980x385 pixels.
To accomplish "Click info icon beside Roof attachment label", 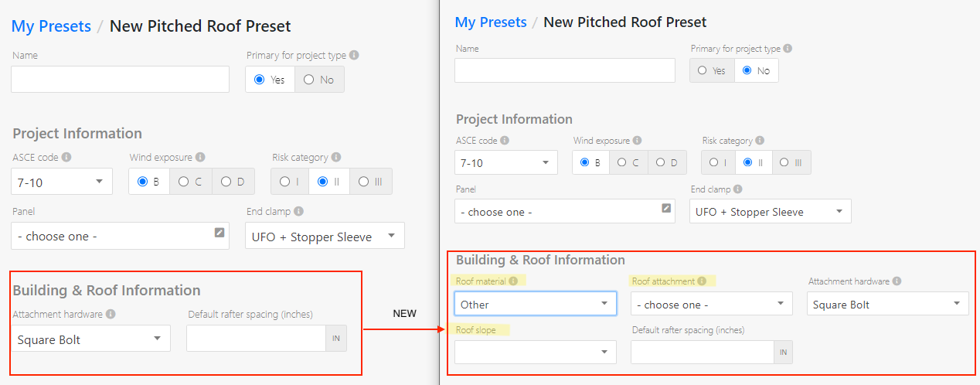I will 702,281.
